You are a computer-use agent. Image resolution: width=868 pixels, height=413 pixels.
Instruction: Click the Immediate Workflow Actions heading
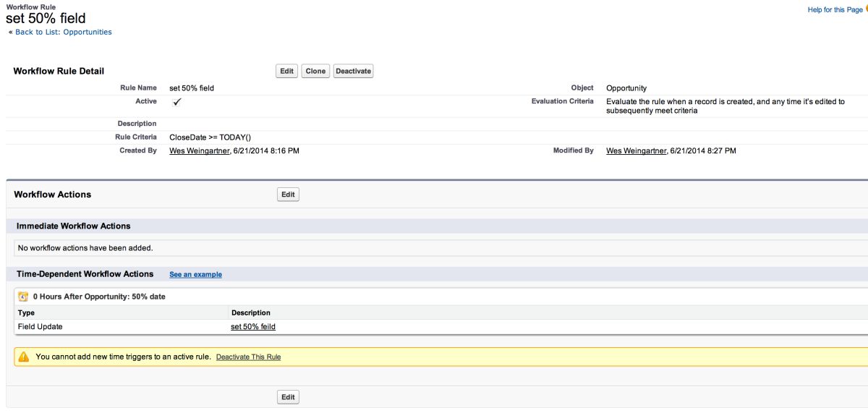pyautogui.click(x=74, y=226)
